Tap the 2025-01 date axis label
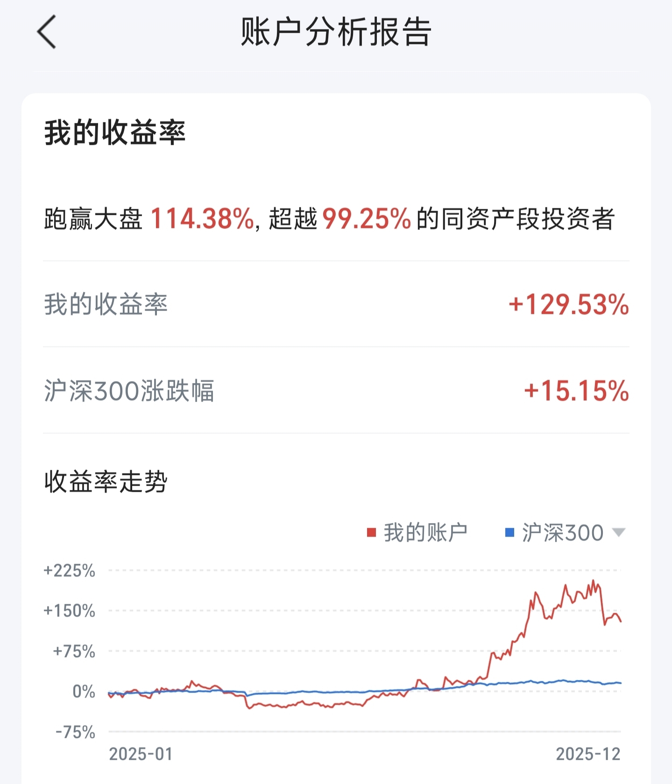The width and height of the screenshot is (672, 784). pyautogui.click(x=141, y=754)
